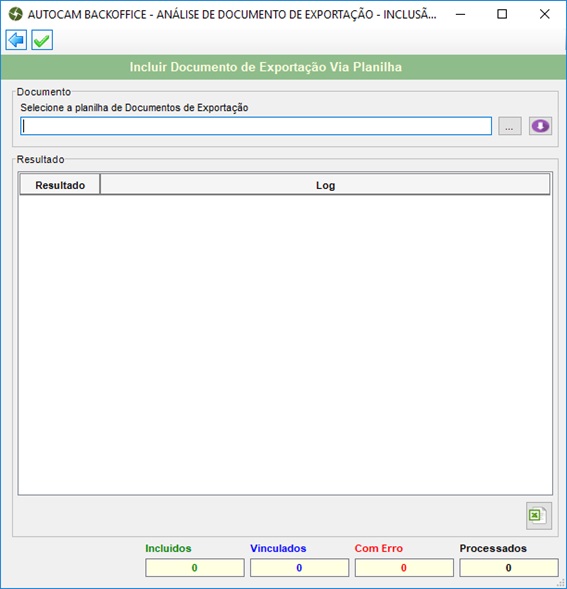The width and height of the screenshot is (567, 589).
Task: Minimize the Autocam Backoffice window
Action: [x=460, y=14]
